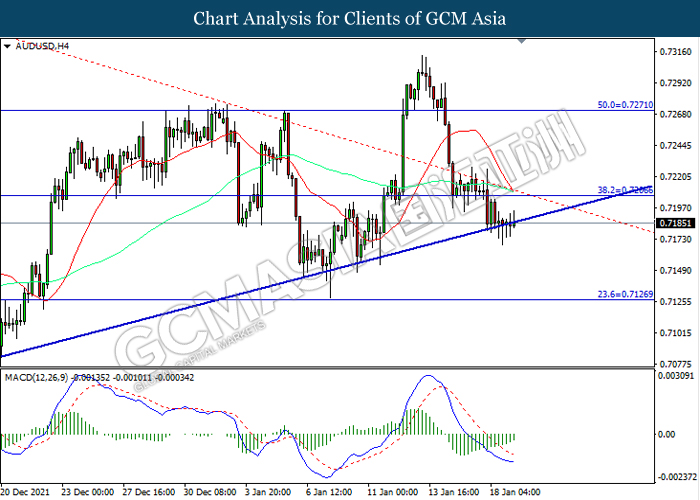Click price scale value 0.71730
Image resolution: width=700 pixels, height=500 pixels.
(675, 239)
